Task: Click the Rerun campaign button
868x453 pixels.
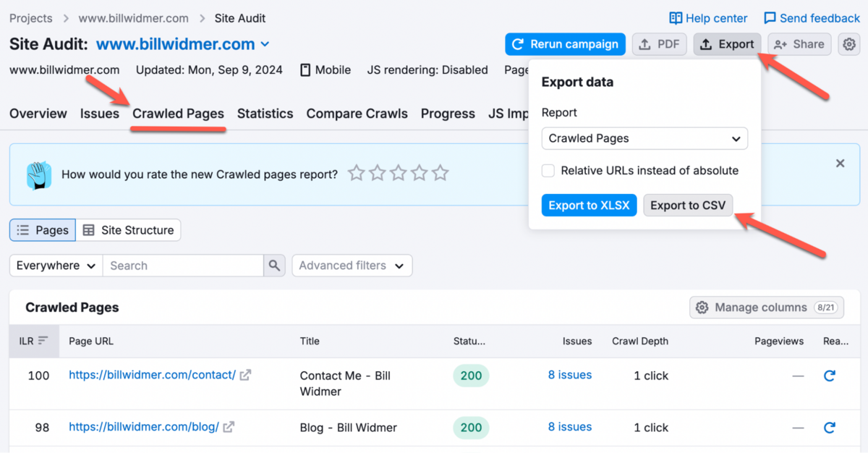Action: pos(566,44)
